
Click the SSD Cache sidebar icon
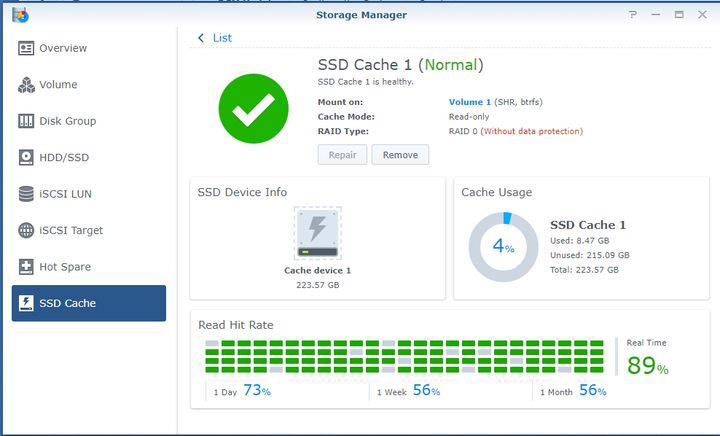[x=26, y=303]
